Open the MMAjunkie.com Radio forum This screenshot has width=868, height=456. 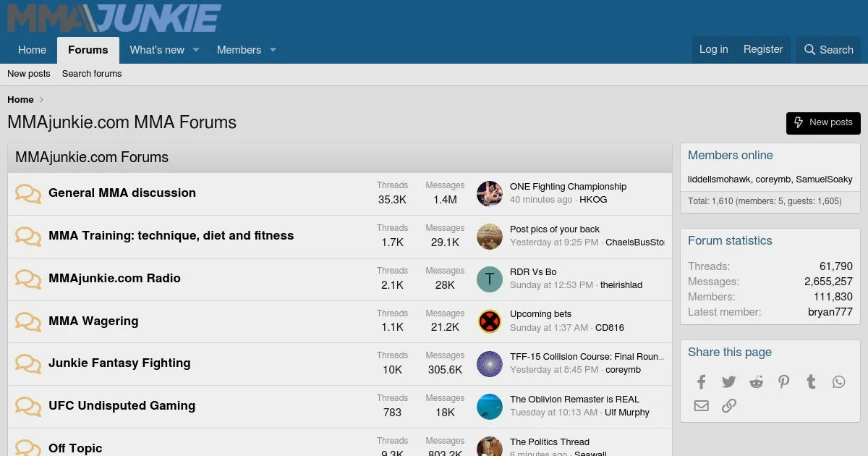pos(114,279)
